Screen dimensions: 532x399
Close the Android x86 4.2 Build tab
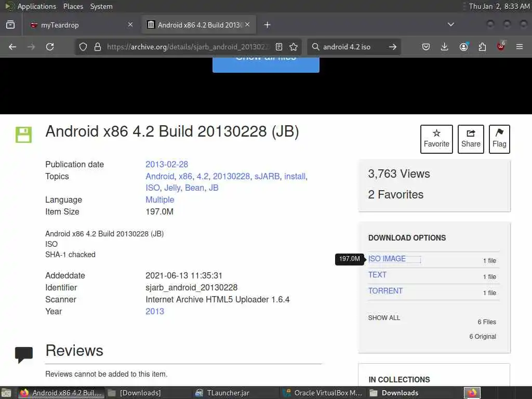[x=247, y=24]
